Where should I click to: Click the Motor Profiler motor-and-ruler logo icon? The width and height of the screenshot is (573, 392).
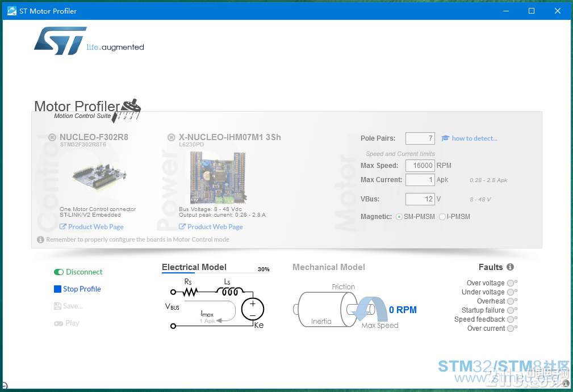pyautogui.click(x=127, y=110)
